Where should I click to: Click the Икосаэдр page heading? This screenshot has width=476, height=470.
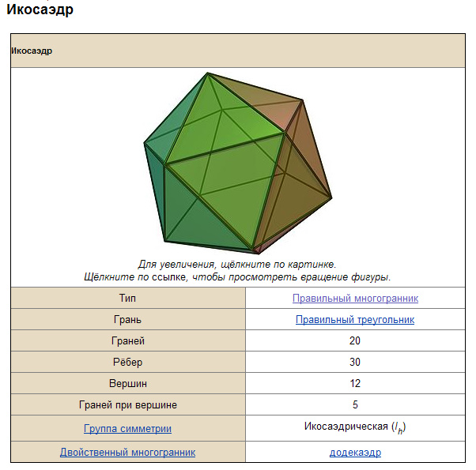tap(40, 11)
